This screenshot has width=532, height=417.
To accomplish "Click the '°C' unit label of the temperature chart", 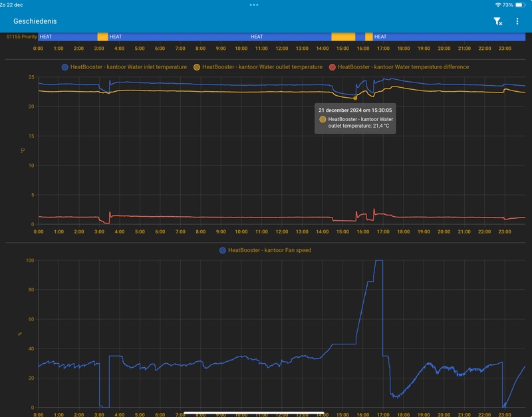I will click(x=23, y=150).
